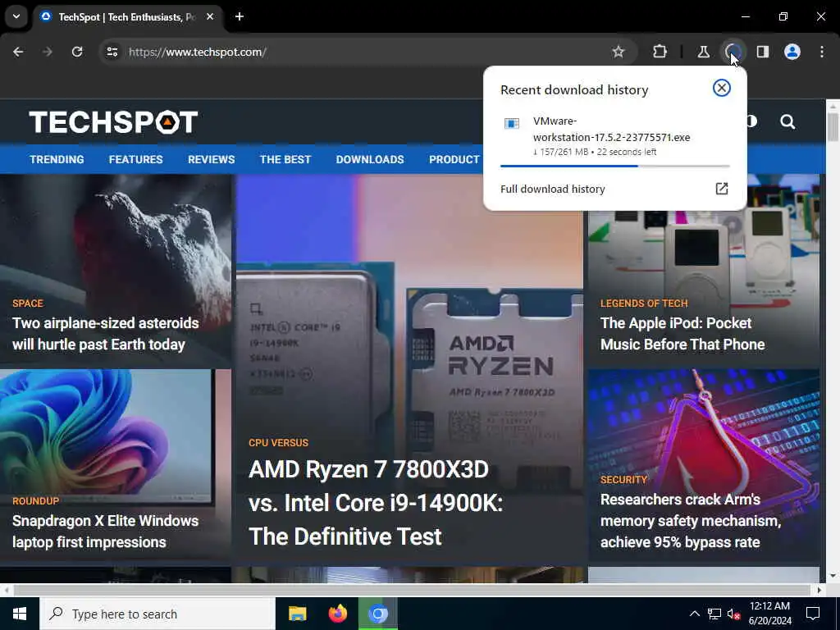Open Arm memory safety bypass article
The width and height of the screenshot is (840, 630).
click(x=691, y=521)
